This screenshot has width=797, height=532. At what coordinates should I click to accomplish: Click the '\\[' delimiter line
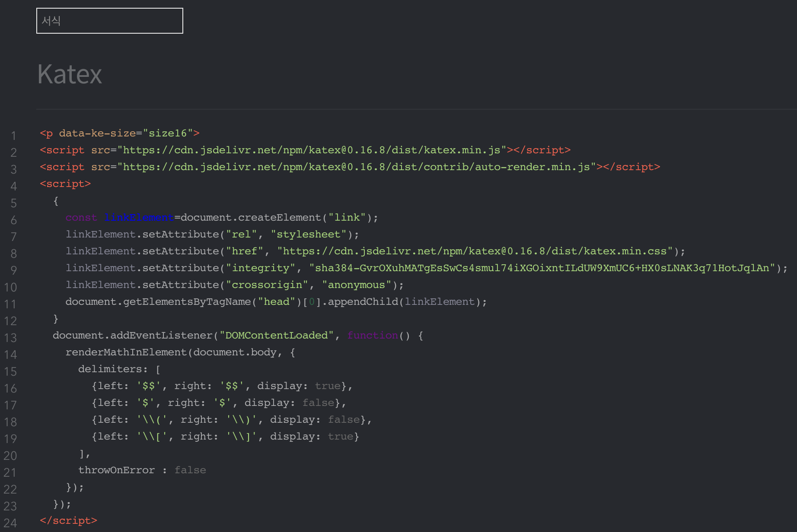pos(225,437)
